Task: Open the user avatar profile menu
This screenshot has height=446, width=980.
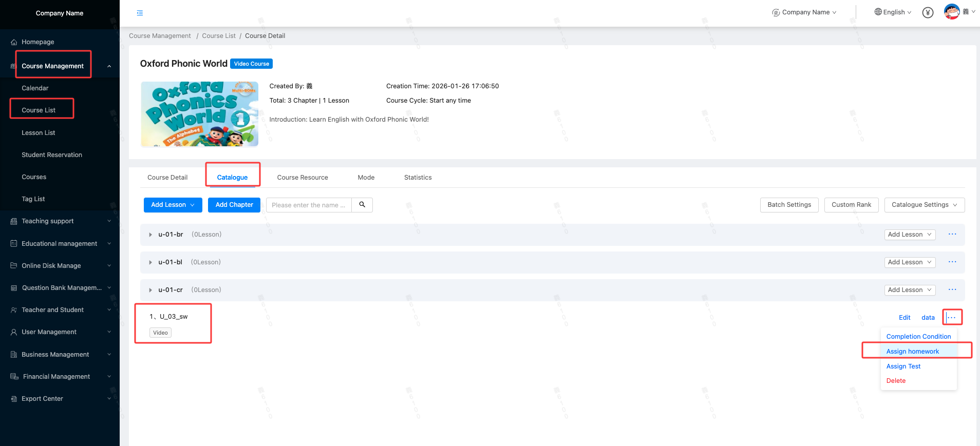Action: [x=952, y=12]
